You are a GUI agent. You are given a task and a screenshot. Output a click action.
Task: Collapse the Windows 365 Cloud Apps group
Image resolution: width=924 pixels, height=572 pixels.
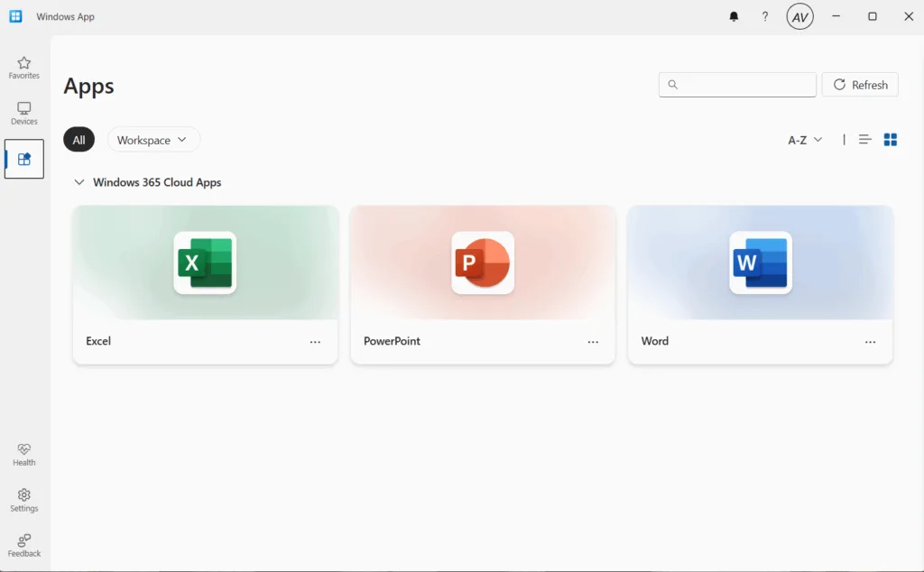(x=79, y=182)
